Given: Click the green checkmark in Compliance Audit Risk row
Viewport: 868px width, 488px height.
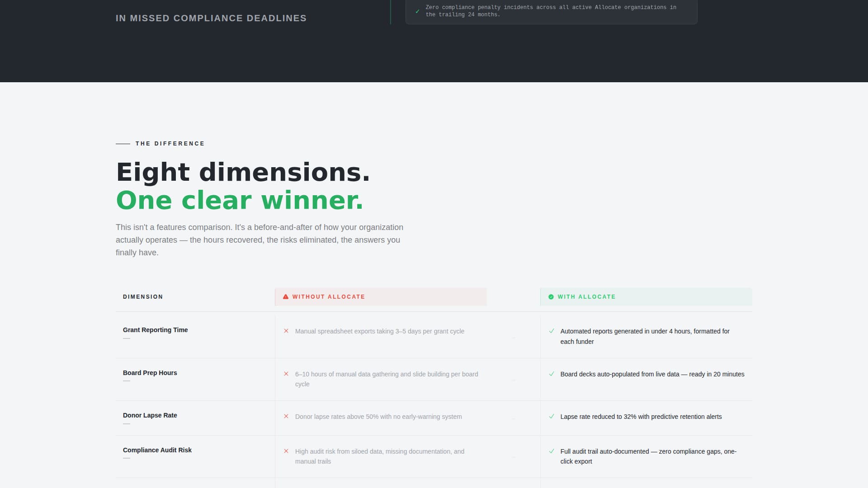Looking at the screenshot, I should (x=552, y=451).
